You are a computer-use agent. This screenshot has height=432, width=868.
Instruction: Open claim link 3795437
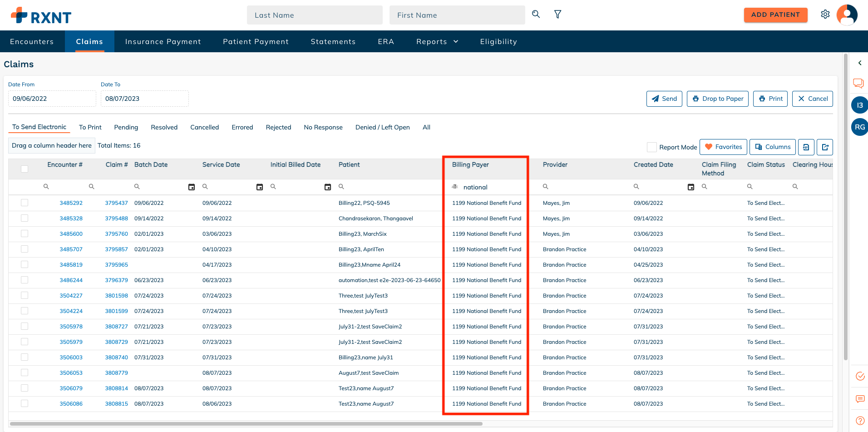(117, 203)
